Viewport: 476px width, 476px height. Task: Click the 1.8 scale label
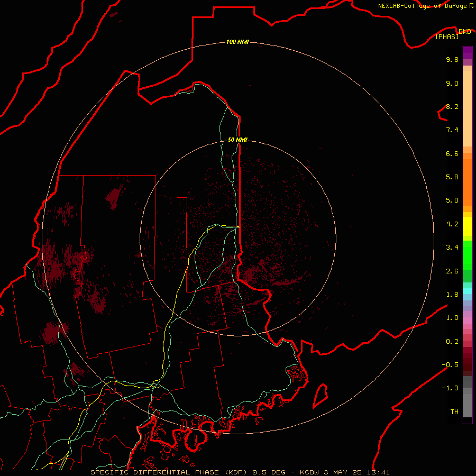coord(452,295)
